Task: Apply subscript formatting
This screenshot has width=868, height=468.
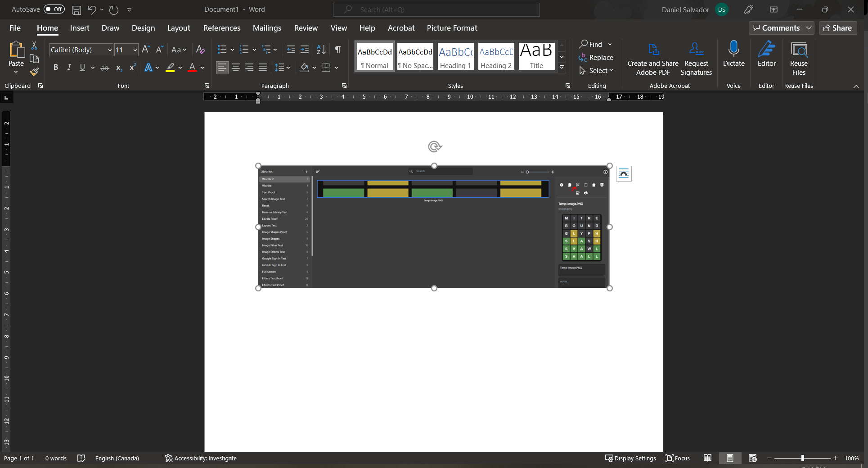Action: pyautogui.click(x=119, y=68)
